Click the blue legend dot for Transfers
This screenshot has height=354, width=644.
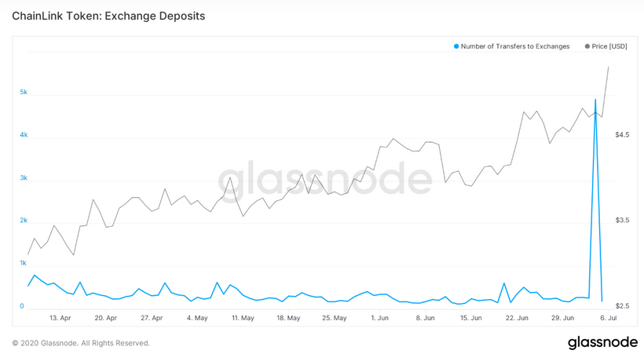pyautogui.click(x=456, y=46)
